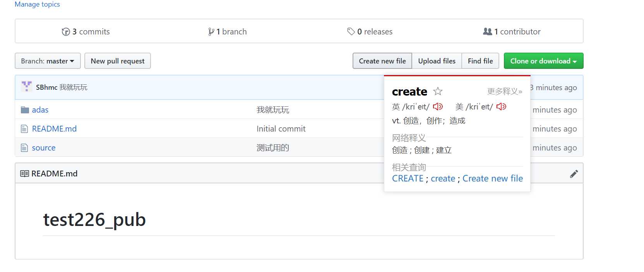The image size is (644, 272).
Task: Click the star icon beside 'create'
Action: pos(438,91)
